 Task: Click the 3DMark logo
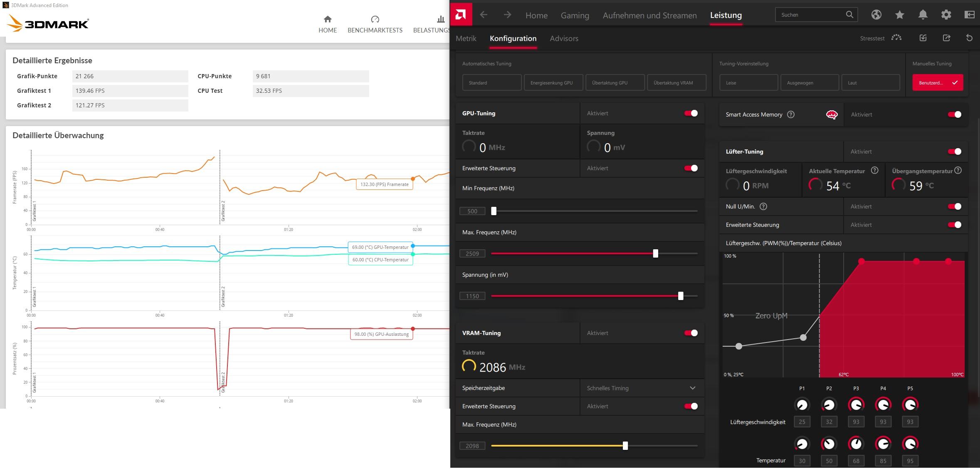(48, 23)
